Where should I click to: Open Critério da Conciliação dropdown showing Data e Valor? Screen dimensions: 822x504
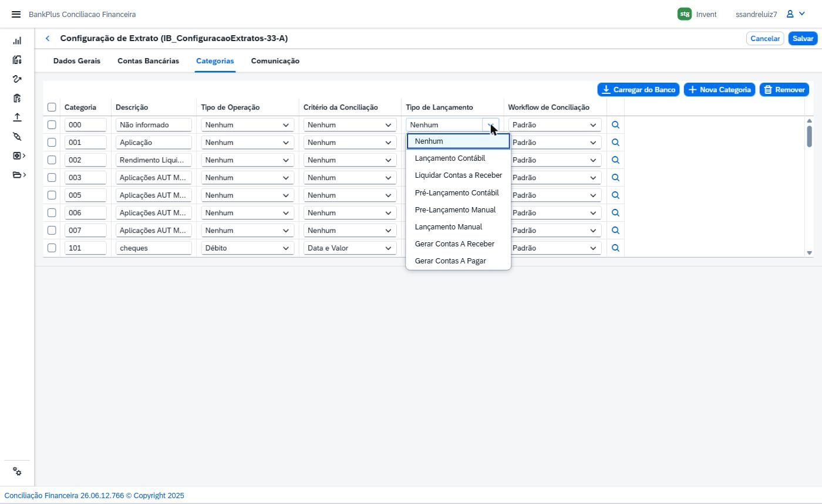click(349, 248)
